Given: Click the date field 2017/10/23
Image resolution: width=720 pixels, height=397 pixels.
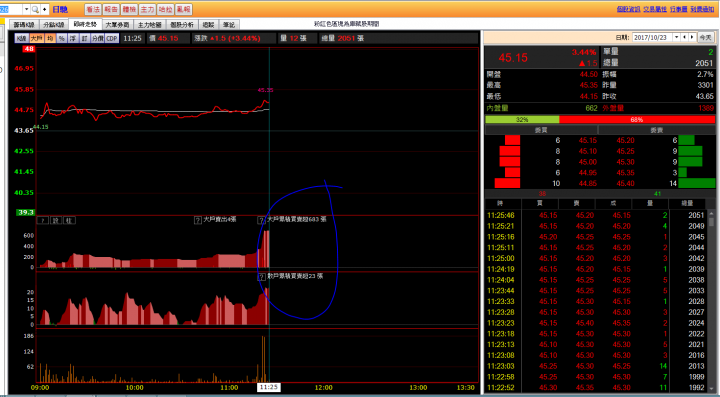Looking at the screenshot, I should pyautogui.click(x=652, y=38).
